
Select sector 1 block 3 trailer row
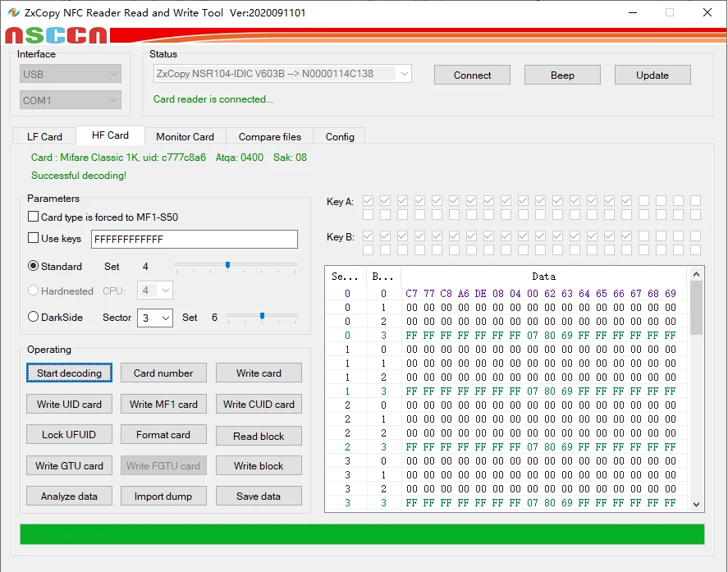tap(507, 391)
